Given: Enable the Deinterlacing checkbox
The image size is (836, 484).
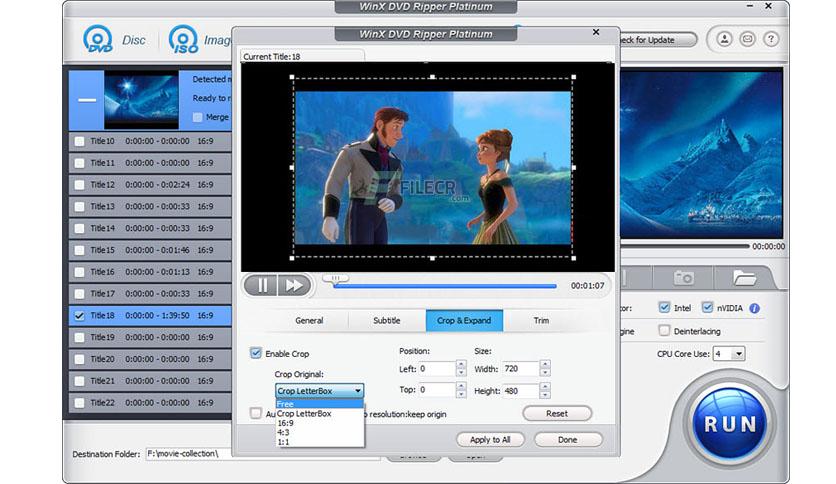Looking at the screenshot, I should pyautogui.click(x=664, y=330).
